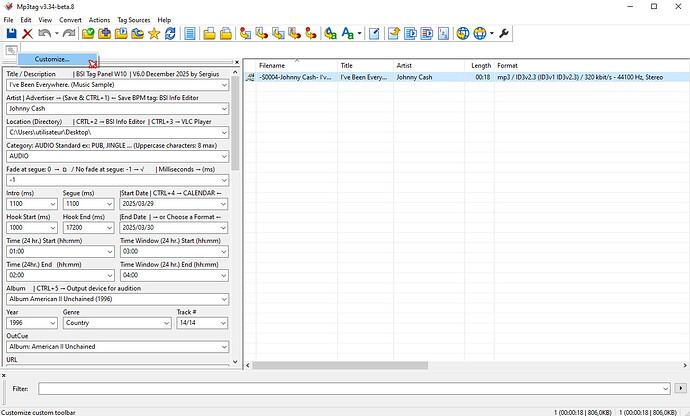
Task: Expand the web sources dropdown arrow
Action: point(492,33)
